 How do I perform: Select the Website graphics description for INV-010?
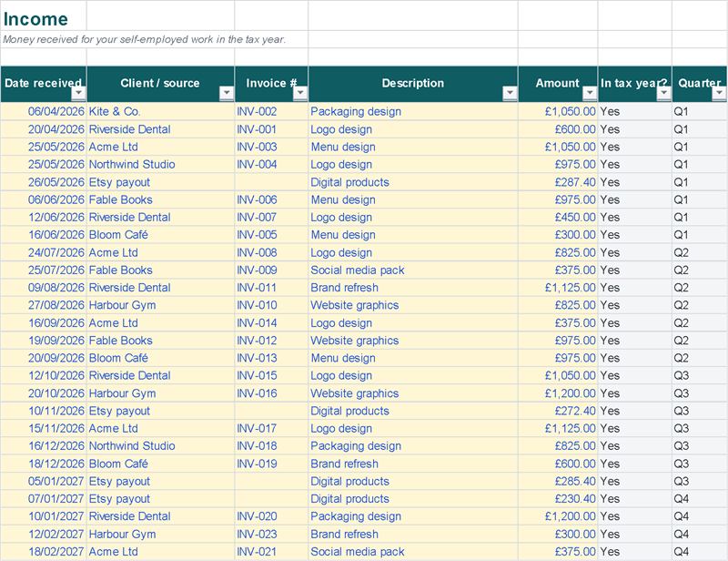point(413,305)
